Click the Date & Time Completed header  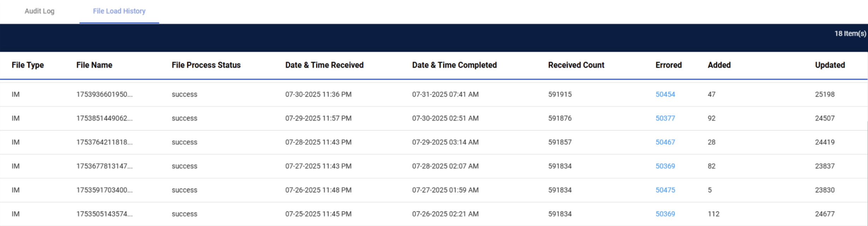click(x=454, y=65)
